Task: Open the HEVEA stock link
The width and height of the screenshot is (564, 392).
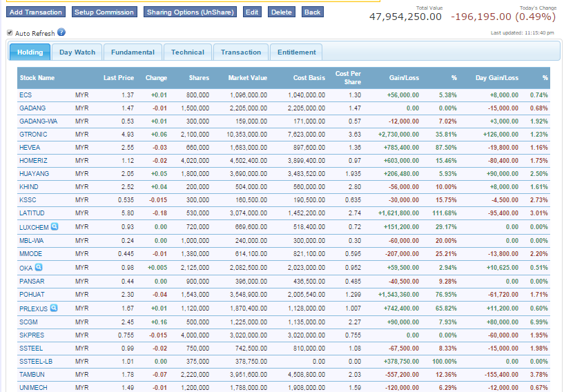Action: [30, 148]
